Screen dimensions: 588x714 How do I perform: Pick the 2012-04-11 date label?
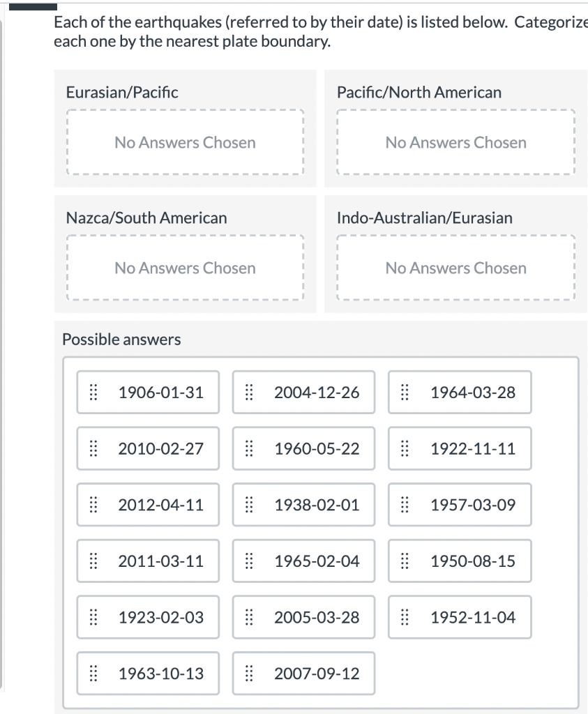161,505
